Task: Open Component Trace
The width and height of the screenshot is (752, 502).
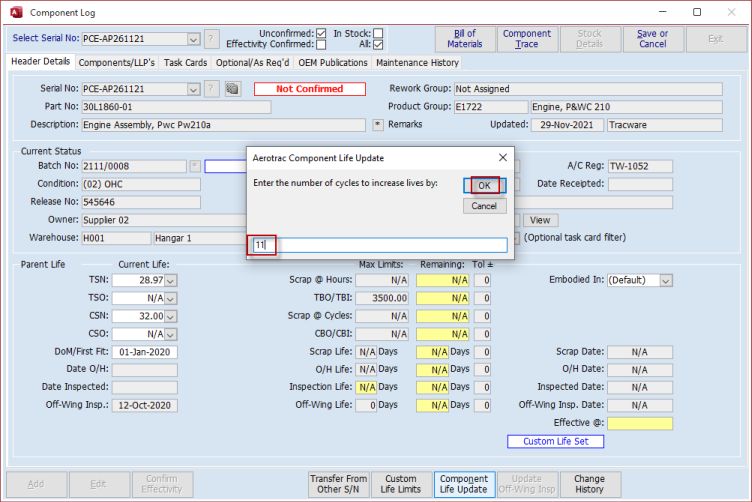Action: 527,39
